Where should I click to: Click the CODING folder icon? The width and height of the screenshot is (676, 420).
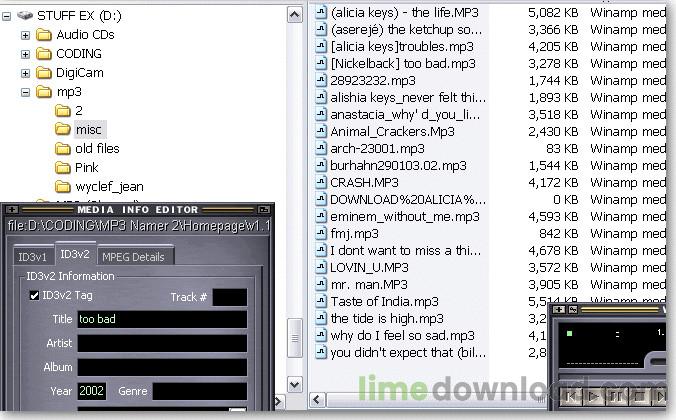(44, 53)
